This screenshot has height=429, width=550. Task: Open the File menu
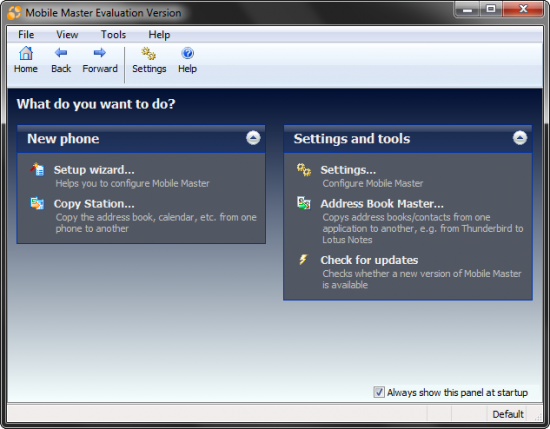[26, 35]
